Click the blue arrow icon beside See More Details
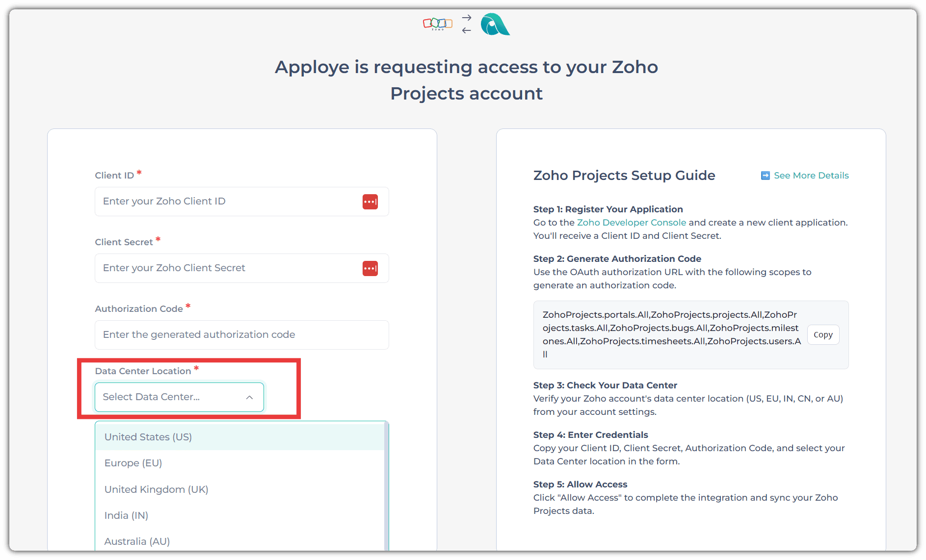Image resolution: width=926 pixels, height=560 pixels. [765, 176]
